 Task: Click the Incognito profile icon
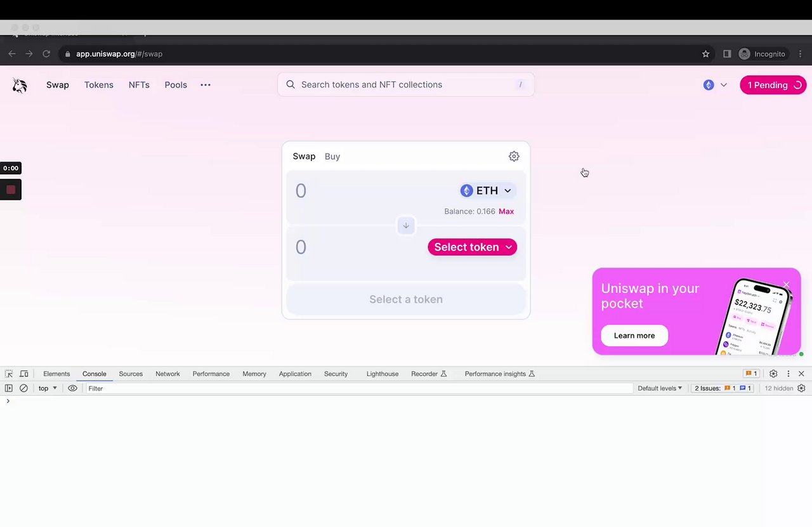744,54
